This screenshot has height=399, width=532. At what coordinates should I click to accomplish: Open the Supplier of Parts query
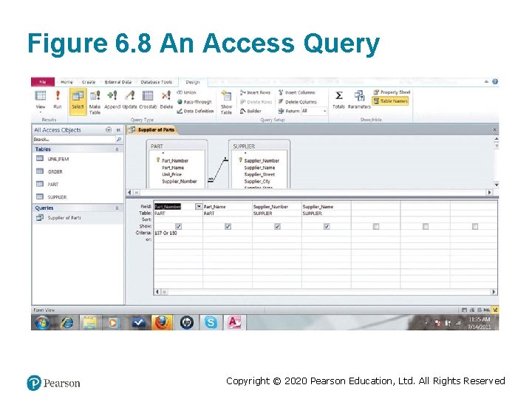[x=64, y=218]
